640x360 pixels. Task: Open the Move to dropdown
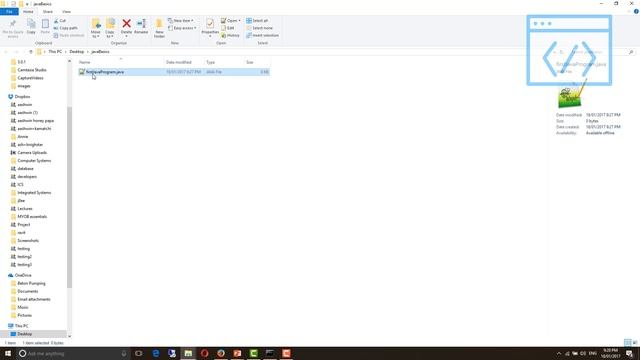pos(96,28)
